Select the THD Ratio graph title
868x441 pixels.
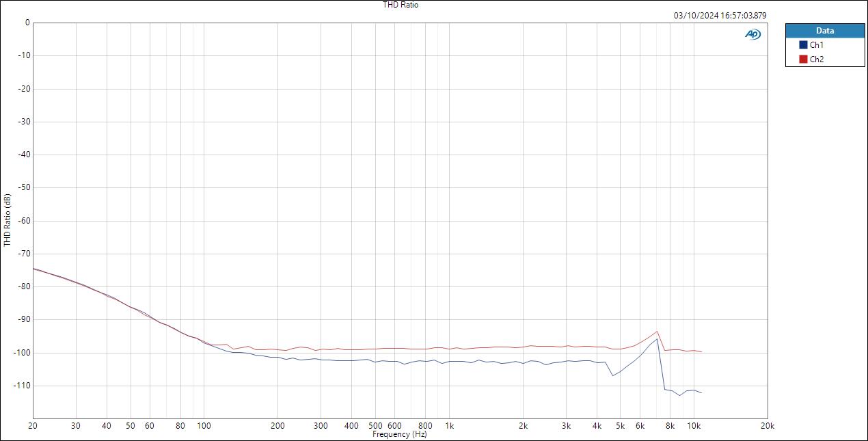(401, 5)
